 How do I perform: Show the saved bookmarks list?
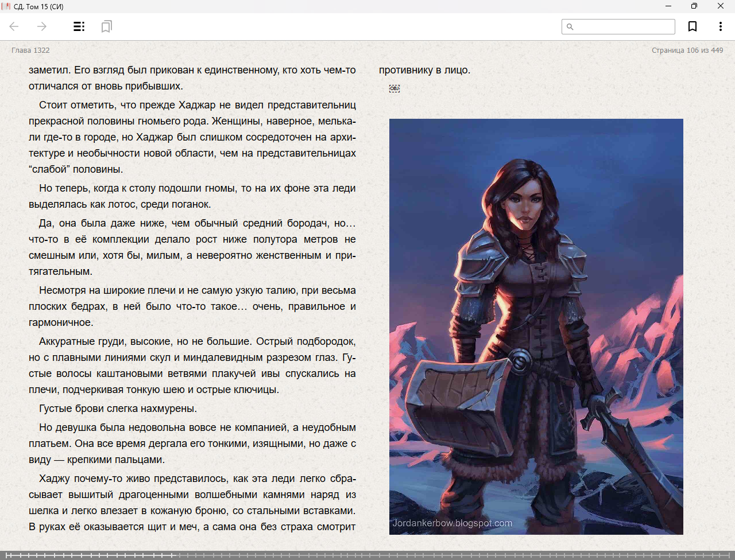[106, 26]
